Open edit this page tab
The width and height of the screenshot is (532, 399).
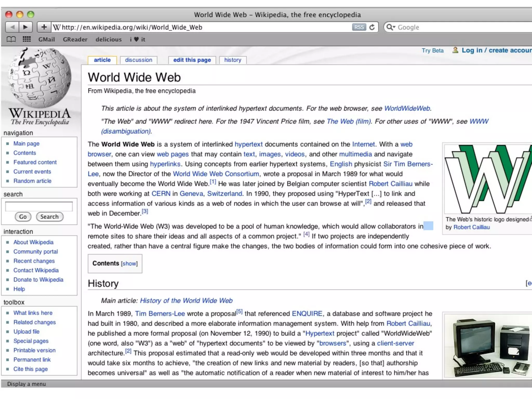(x=192, y=60)
